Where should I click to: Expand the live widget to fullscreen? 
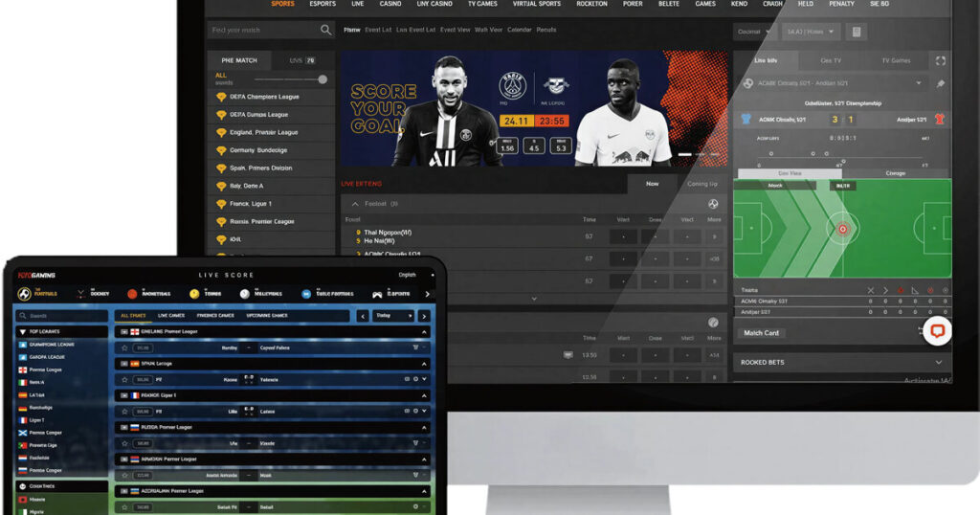tap(941, 60)
